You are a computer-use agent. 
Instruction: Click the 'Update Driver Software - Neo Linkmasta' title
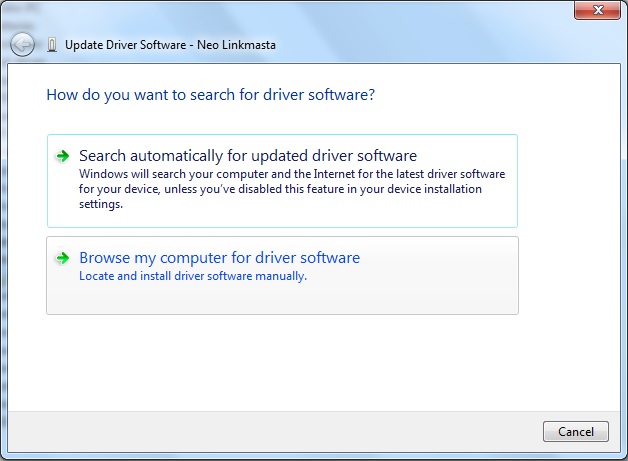pos(170,45)
